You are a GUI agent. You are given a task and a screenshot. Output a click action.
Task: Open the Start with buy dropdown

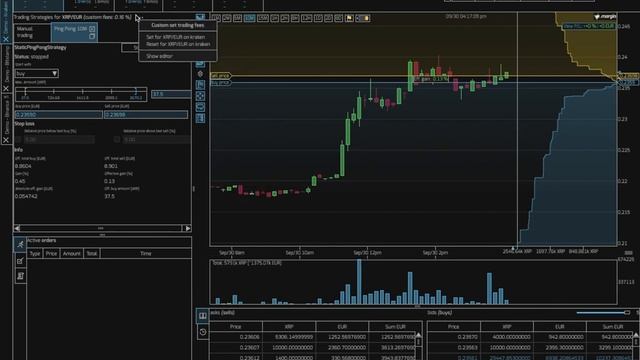(37, 73)
